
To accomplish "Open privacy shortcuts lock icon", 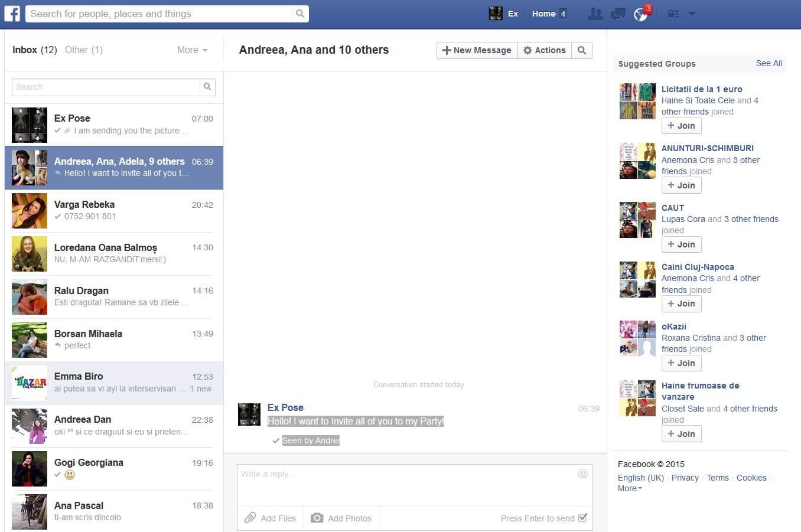I will [673, 14].
